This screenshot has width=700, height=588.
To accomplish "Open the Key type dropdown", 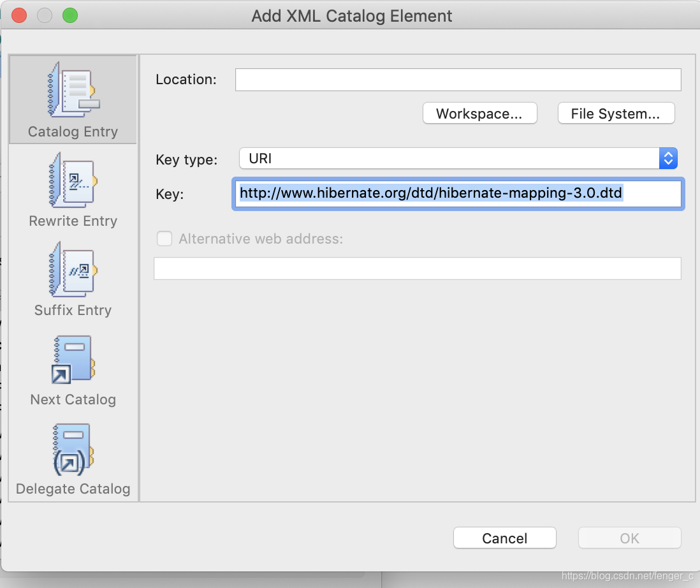I will click(x=458, y=159).
